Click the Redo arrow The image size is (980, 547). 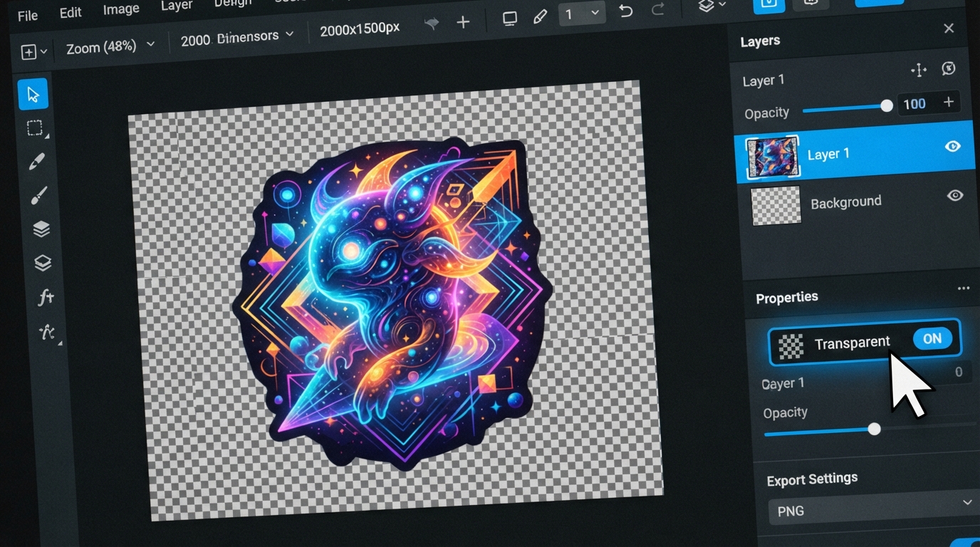[658, 10]
